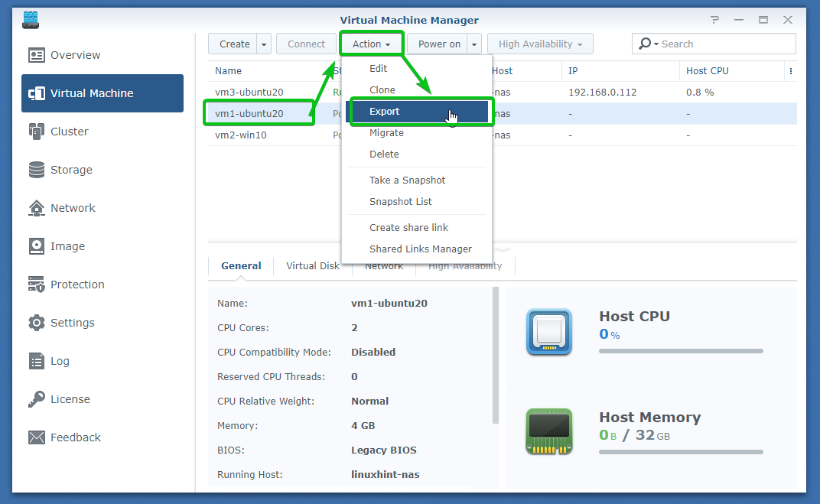
Task: Open the column options three-dot menu
Action: point(791,71)
